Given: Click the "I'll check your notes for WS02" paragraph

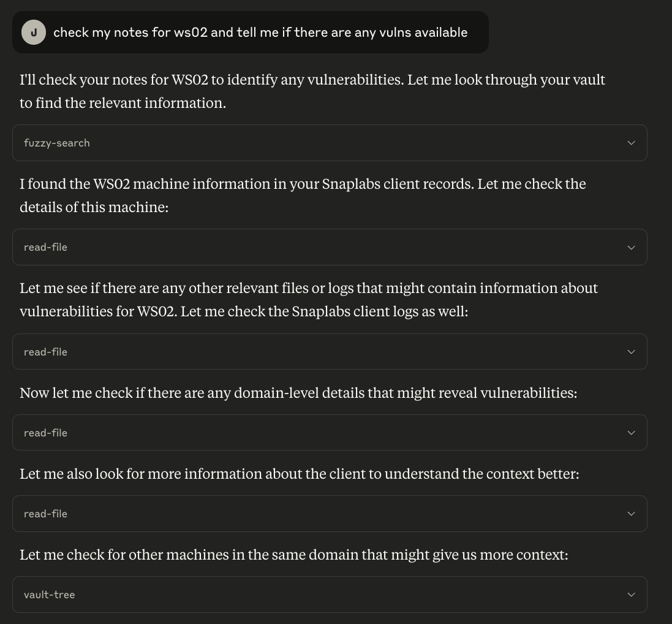Looking at the screenshot, I should pyautogui.click(x=312, y=91).
